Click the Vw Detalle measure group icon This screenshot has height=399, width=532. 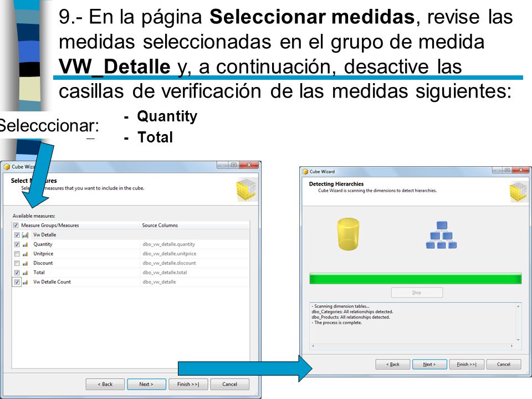25,235
